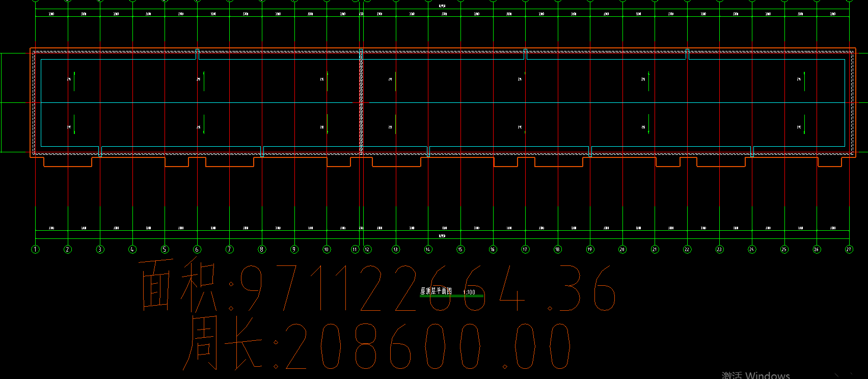Select the 面积:97112664.36 area annotation

[x=377, y=285]
